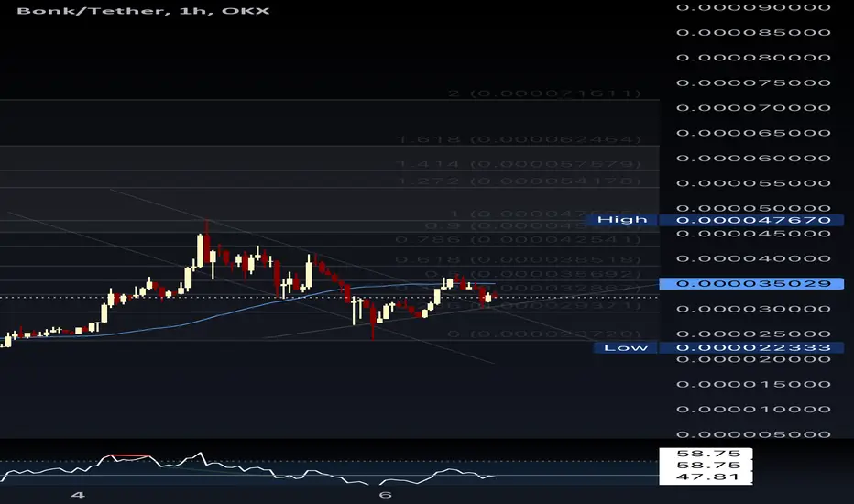
Task: Click the red divergence line on RSI
Action: 129,455
